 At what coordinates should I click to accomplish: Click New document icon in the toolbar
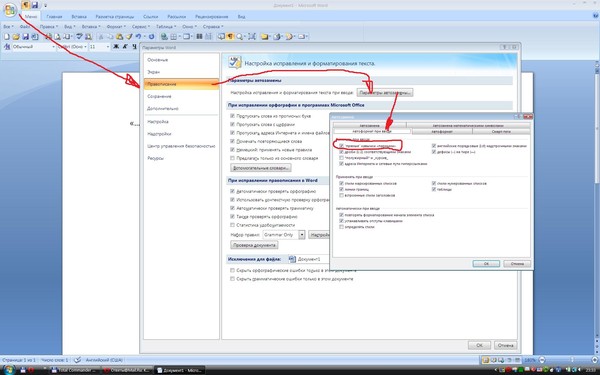(x=7, y=37)
